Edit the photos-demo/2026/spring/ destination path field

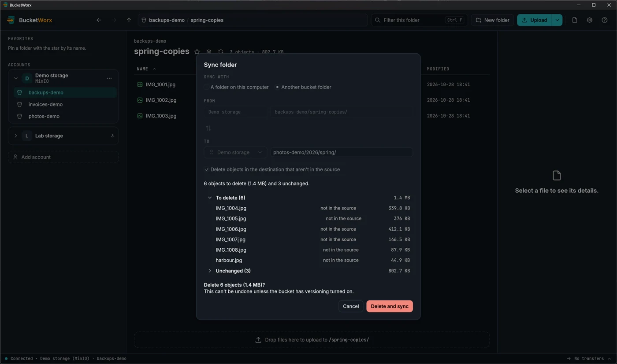[x=342, y=152]
